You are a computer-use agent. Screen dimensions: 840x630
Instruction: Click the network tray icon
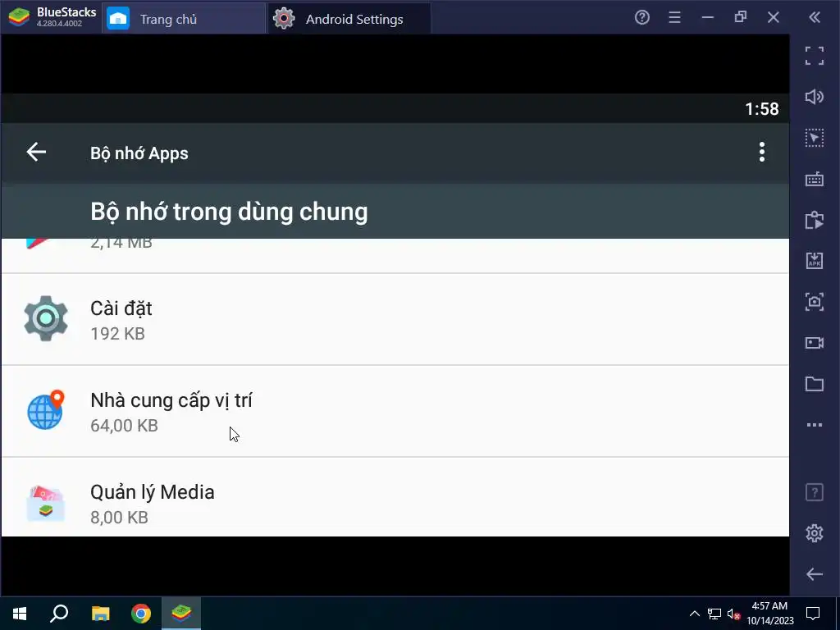(714, 614)
